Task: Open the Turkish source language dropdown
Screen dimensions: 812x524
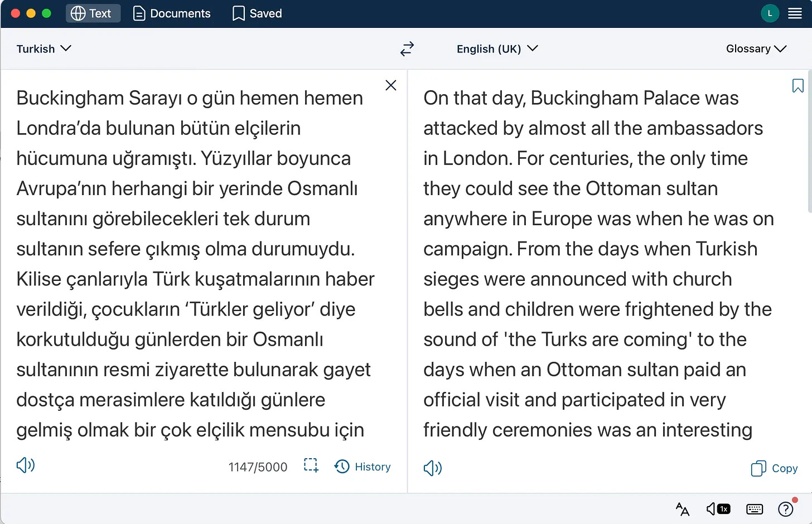Action: click(x=44, y=48)
